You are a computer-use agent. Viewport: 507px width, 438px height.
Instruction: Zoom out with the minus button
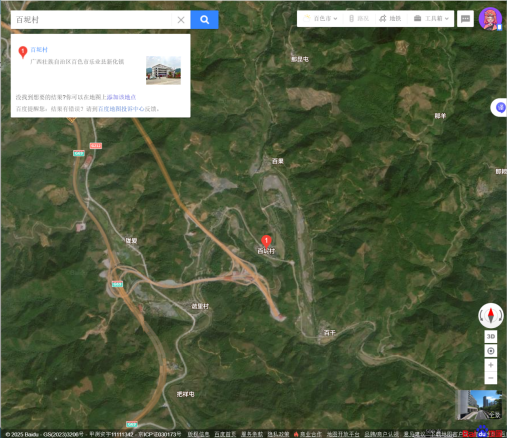pyautogui.click(x=491, y=378)
